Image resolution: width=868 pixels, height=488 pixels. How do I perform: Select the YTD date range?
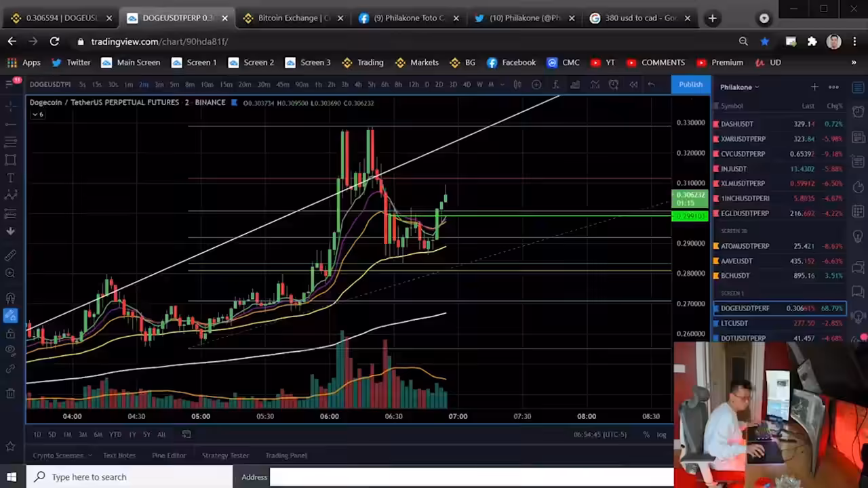pyautogui.click(x=115, y=434)
